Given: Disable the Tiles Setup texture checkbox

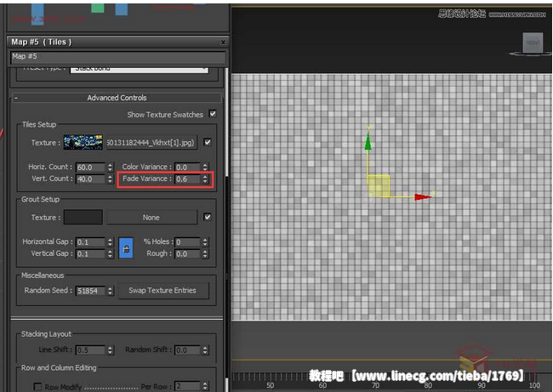Looking at the screenshot, I should (x=208, y=142).
